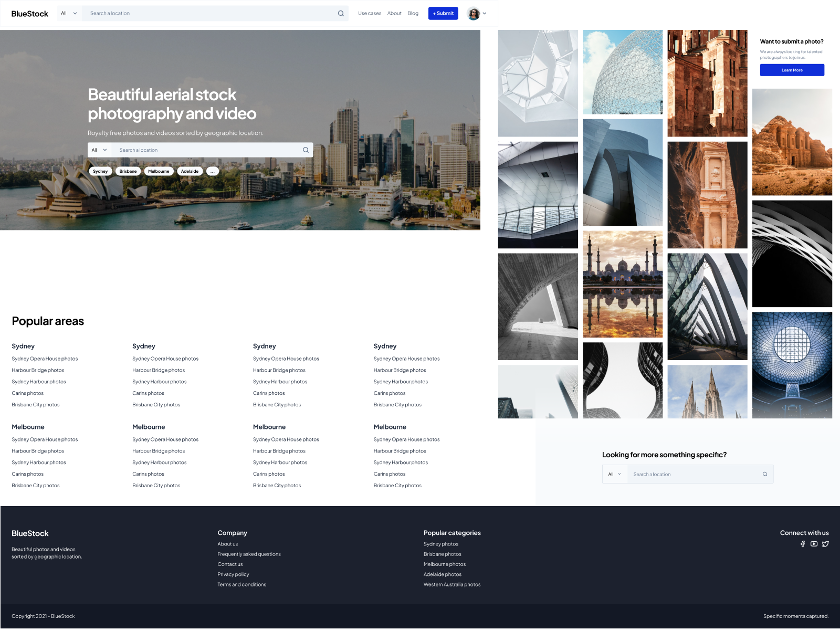Open 'Western Australia photos' in Popular categories
This screenshot has width=840, height=630.
(452, 585)
